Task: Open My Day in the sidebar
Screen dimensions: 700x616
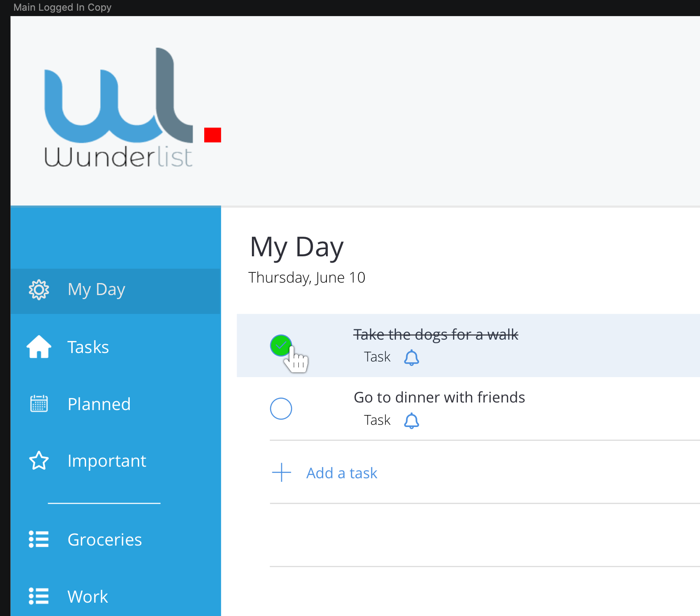Action: coord(115,291)
